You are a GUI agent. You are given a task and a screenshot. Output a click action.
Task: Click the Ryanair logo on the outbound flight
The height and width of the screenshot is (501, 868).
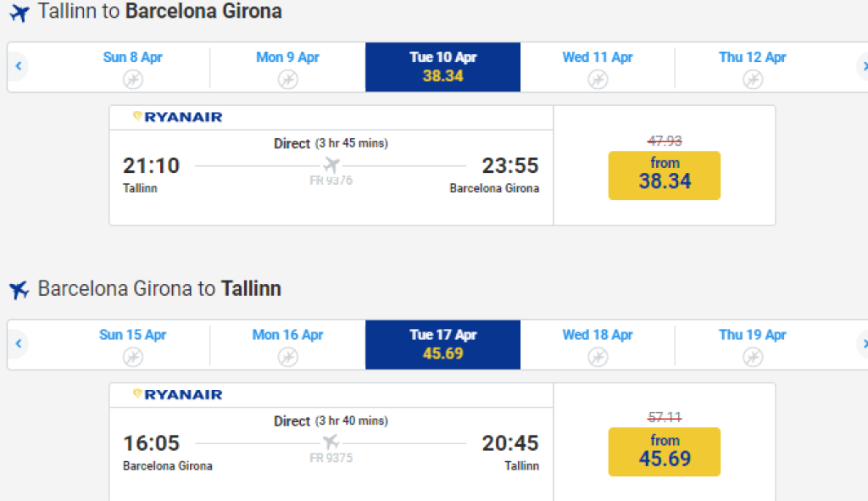click(177, 117)
